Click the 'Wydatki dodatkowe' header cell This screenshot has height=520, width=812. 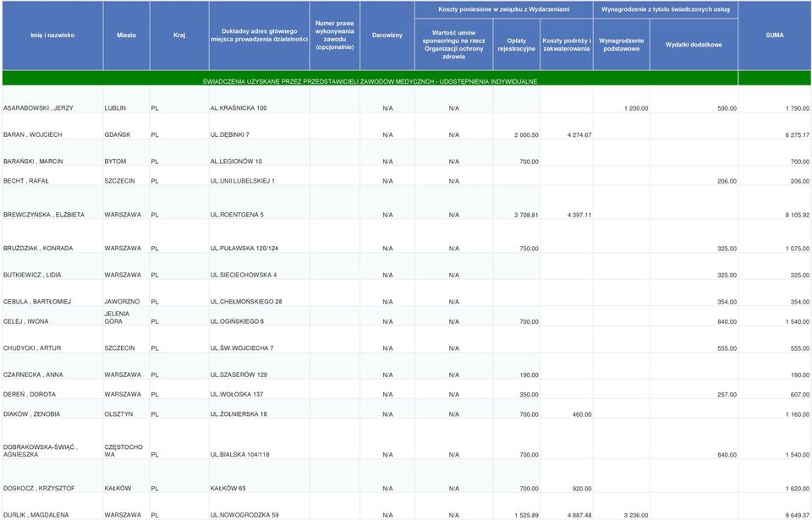pos(694,45)
